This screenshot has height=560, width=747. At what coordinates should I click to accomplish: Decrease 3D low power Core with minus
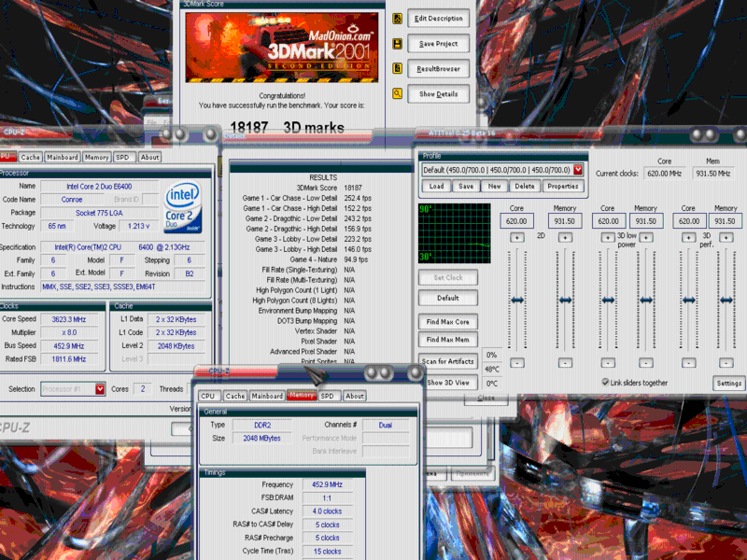pos(608,363)
